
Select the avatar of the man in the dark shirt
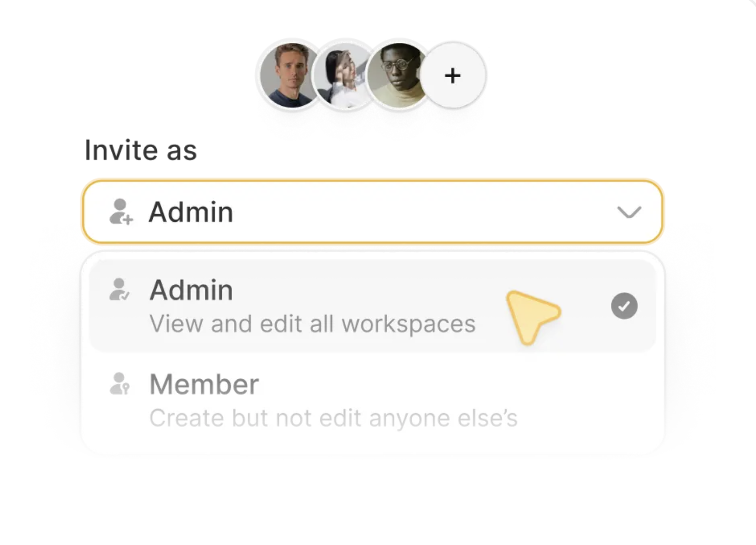point(290,76)
